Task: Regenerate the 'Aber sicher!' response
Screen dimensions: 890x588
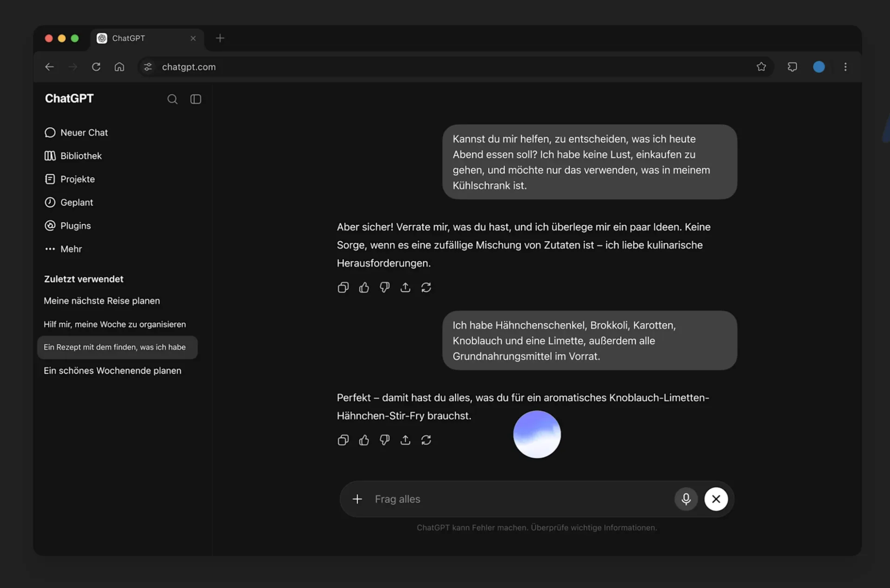Action: click(x=426, y=287)
